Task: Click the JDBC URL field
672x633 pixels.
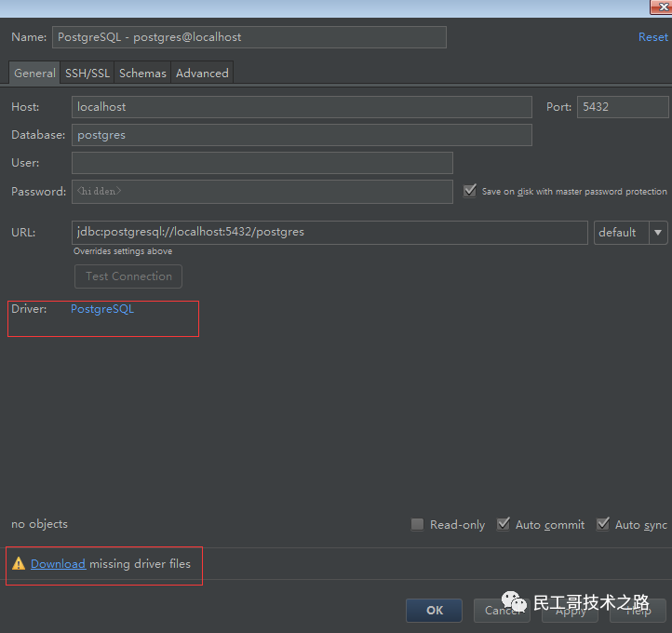Action: pos(329,233)
